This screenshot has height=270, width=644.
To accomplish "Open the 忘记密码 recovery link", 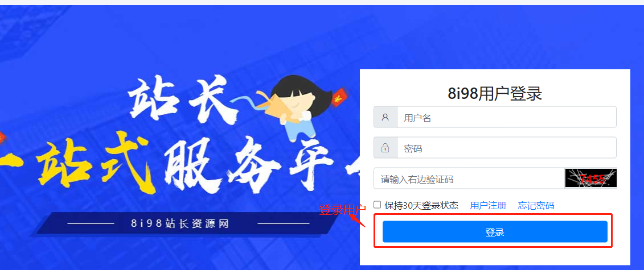I will pos(536,205).
